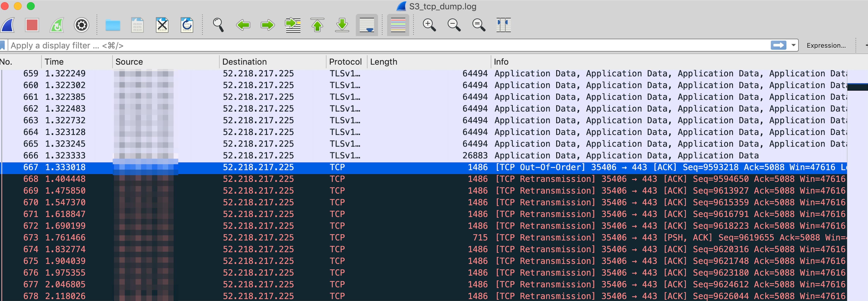Open capture options gear icon

(x=81, y=25)
